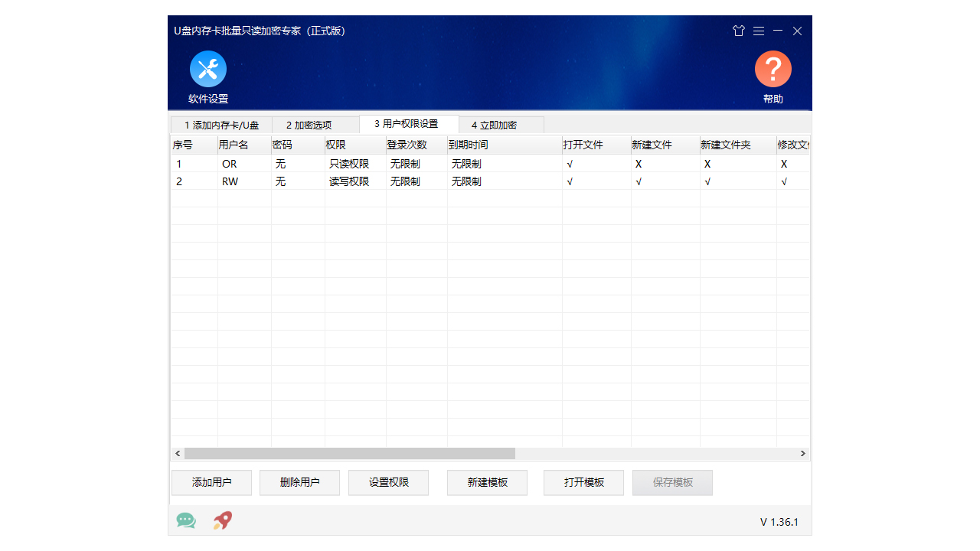Click row number 2 cell

(x=194, y=181)
